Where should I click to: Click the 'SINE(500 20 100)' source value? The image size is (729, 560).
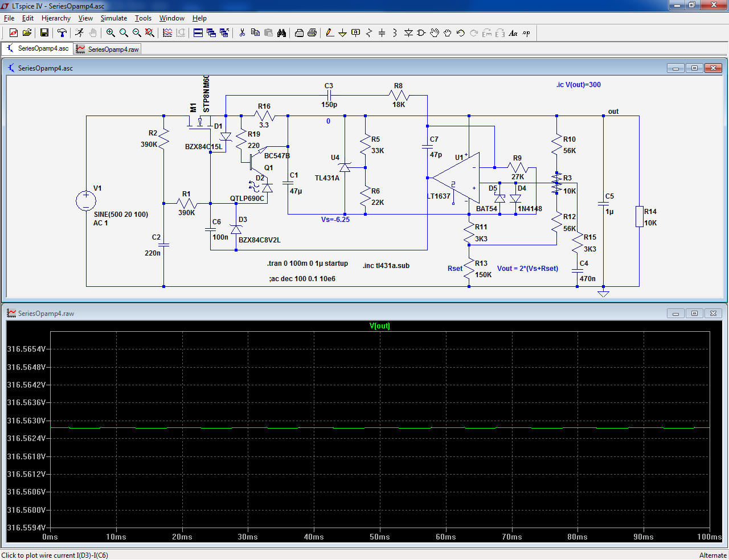121,215
